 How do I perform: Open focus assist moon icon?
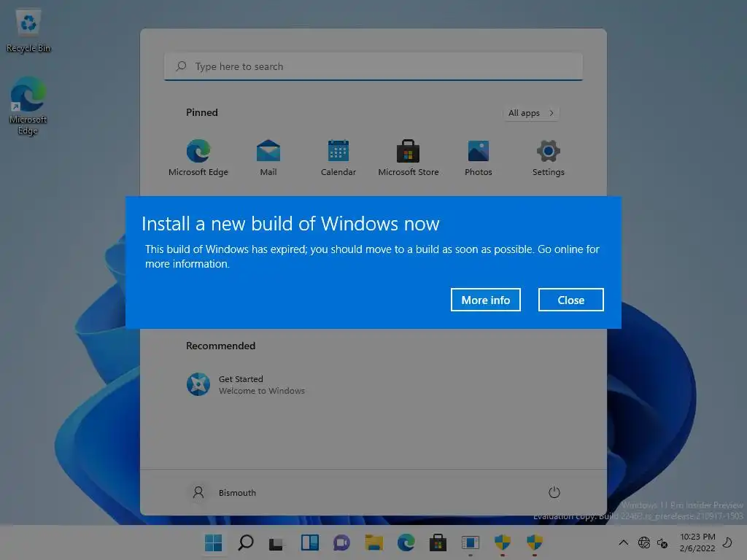727,542
